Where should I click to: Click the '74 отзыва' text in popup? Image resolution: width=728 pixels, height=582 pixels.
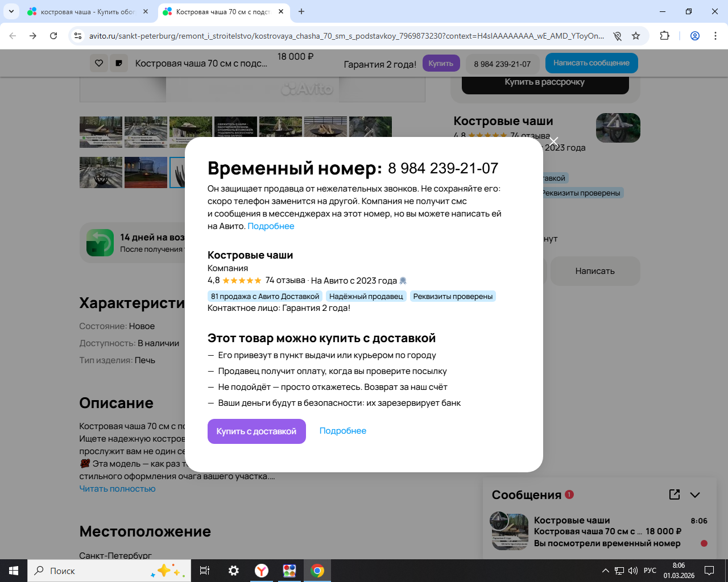click(286, 280)
